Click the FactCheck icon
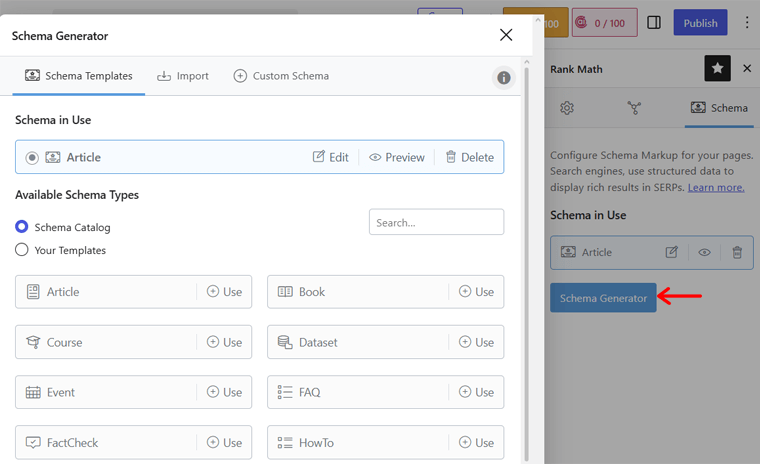The image size is (760, 464). point(33,443)
